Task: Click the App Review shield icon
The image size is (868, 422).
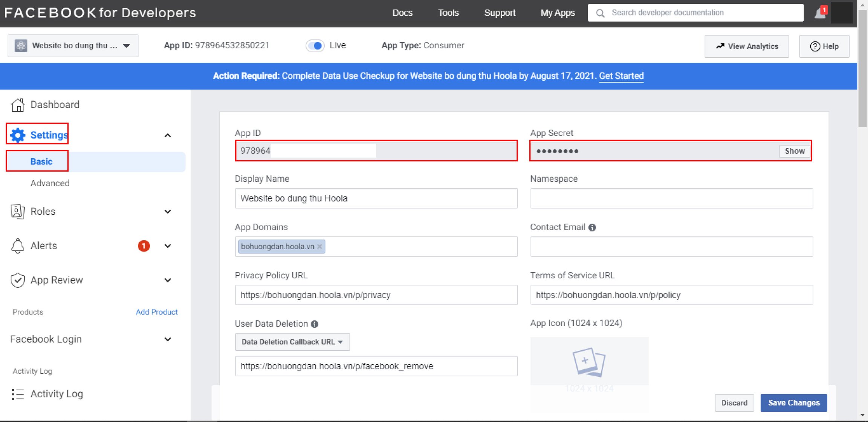Action: tap(18, 280)
